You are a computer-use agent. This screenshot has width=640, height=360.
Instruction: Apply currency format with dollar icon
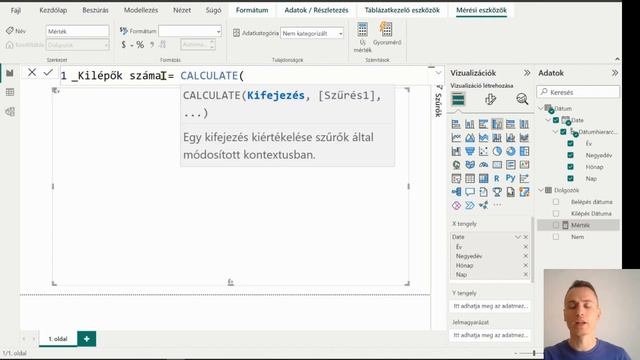click(124, 44)
